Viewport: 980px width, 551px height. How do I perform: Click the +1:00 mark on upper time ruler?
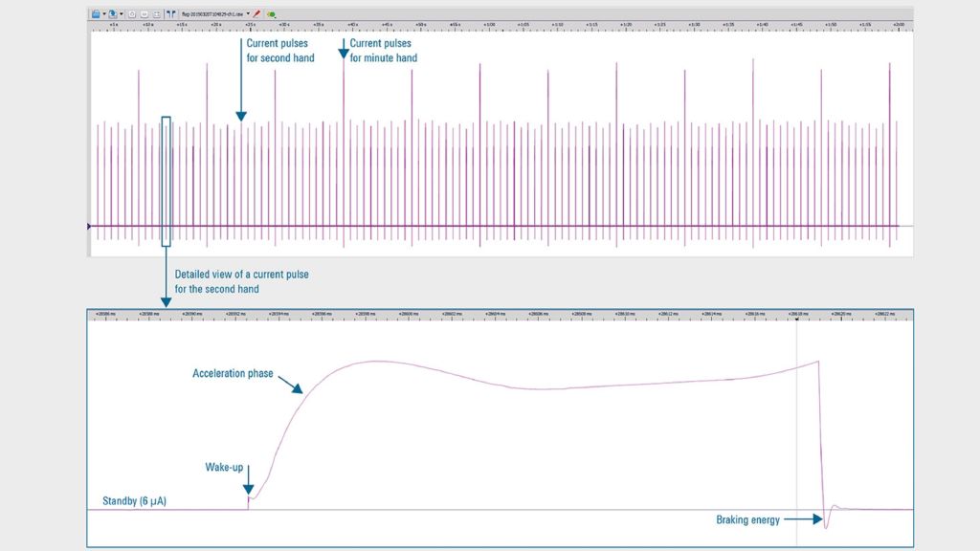(x=489, y=25)
